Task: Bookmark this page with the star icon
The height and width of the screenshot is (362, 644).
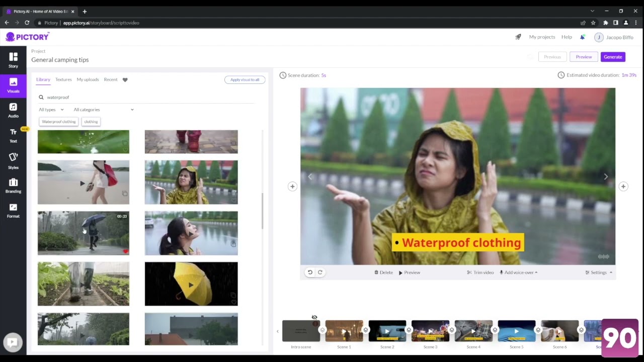Action: pos(593,23)
